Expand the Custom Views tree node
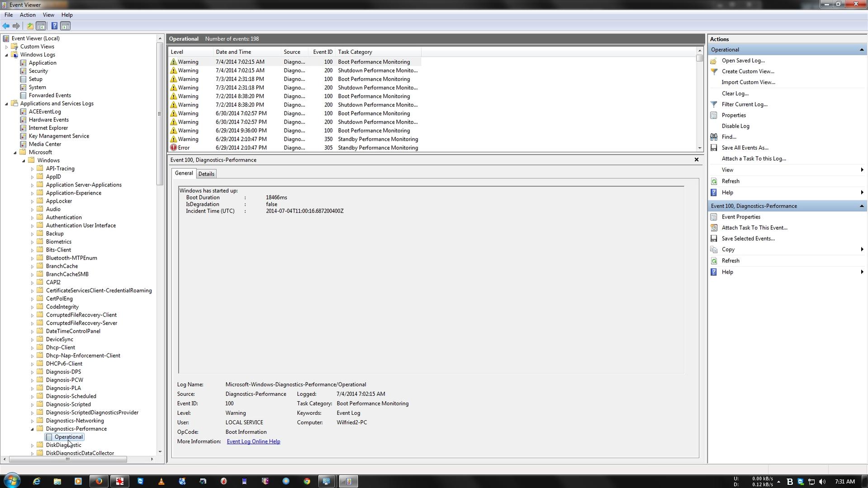 6,47
